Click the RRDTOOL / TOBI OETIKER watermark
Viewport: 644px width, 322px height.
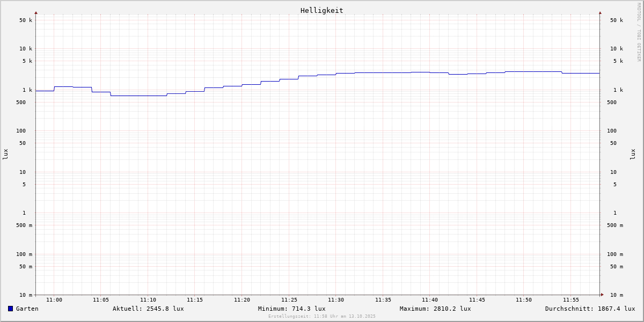(x=639, y=32)
